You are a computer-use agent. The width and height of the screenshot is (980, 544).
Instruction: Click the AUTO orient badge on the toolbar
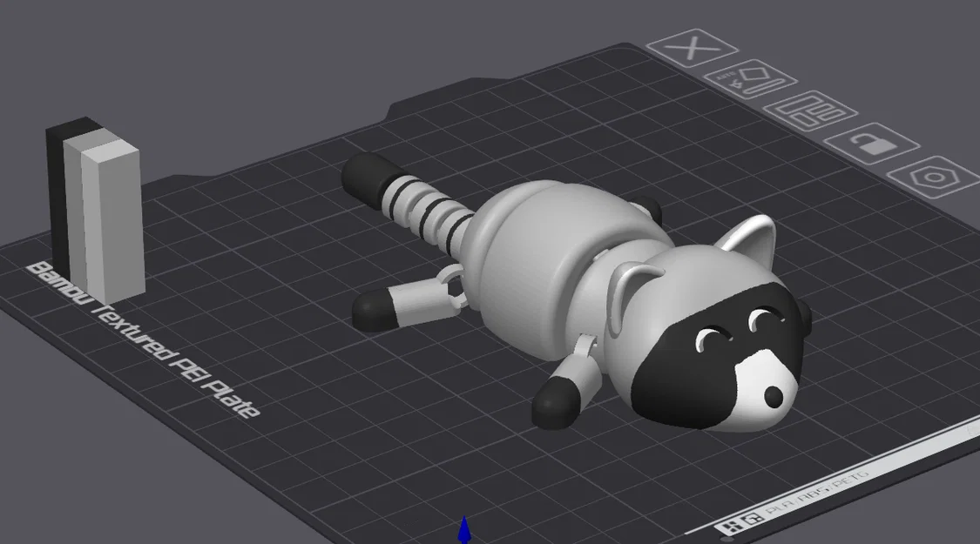(x=725, y=75)
